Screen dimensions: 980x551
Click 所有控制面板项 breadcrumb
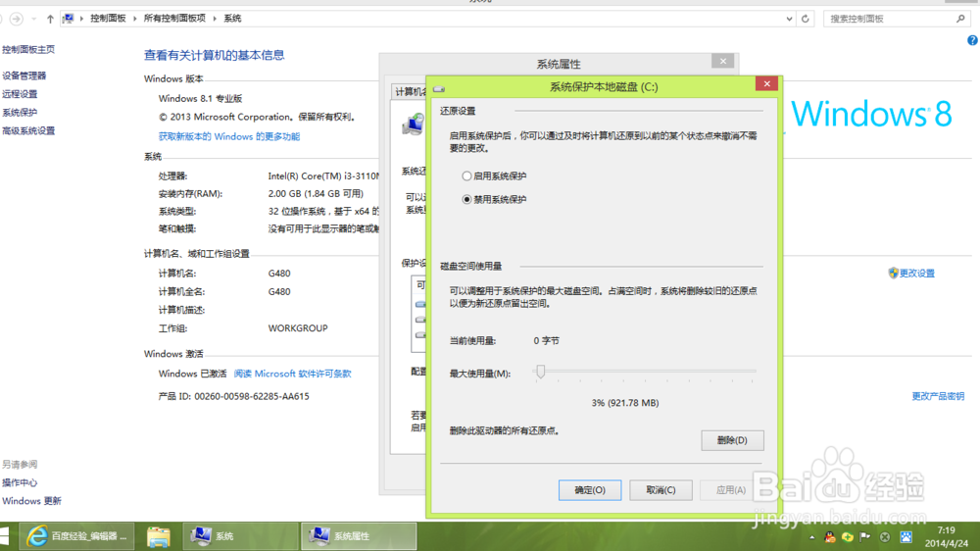pos(174,19)
